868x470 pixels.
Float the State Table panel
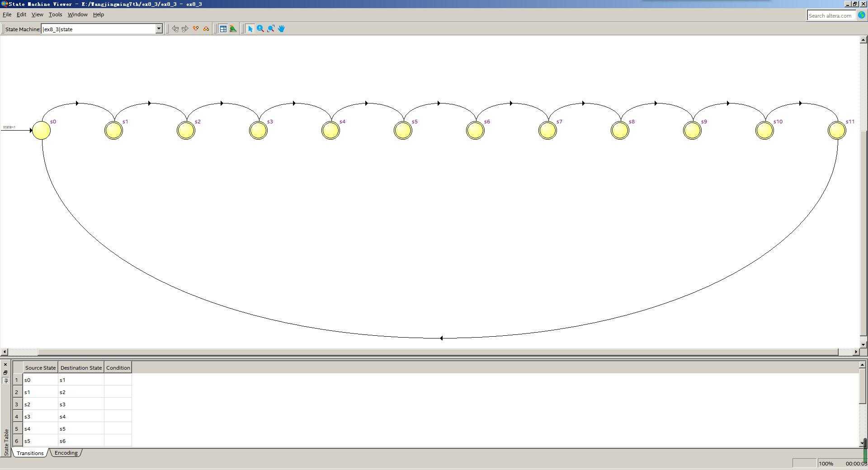point(5,372)
